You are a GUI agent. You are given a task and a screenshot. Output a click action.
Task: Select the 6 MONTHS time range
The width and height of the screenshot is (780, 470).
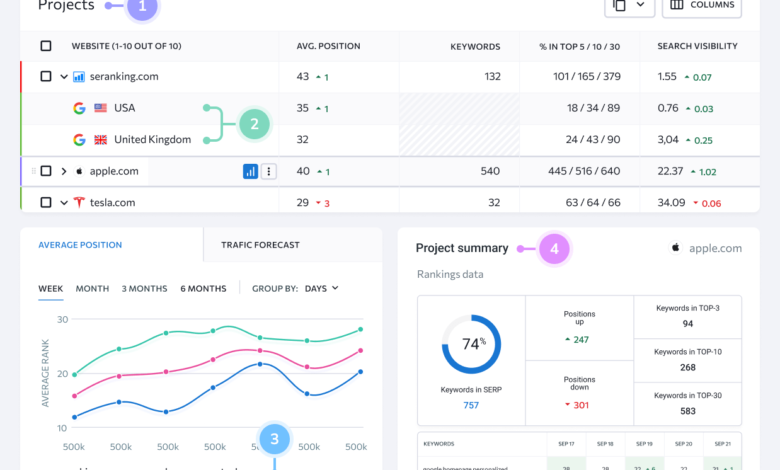click(x=203, y=288)
